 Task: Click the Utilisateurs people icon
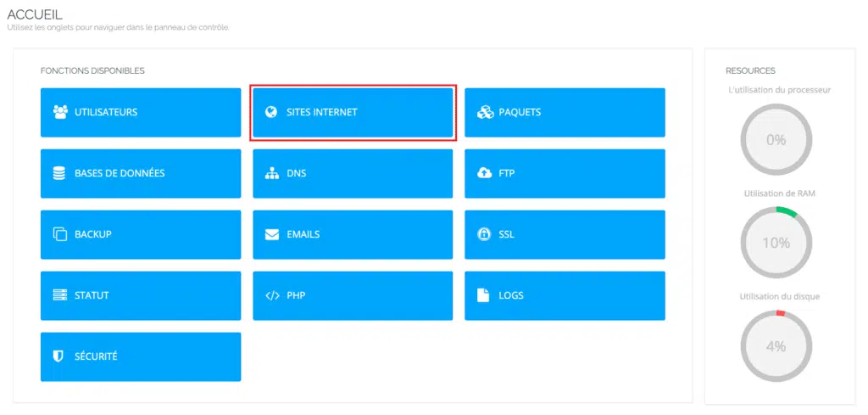[x=60, y=112]
